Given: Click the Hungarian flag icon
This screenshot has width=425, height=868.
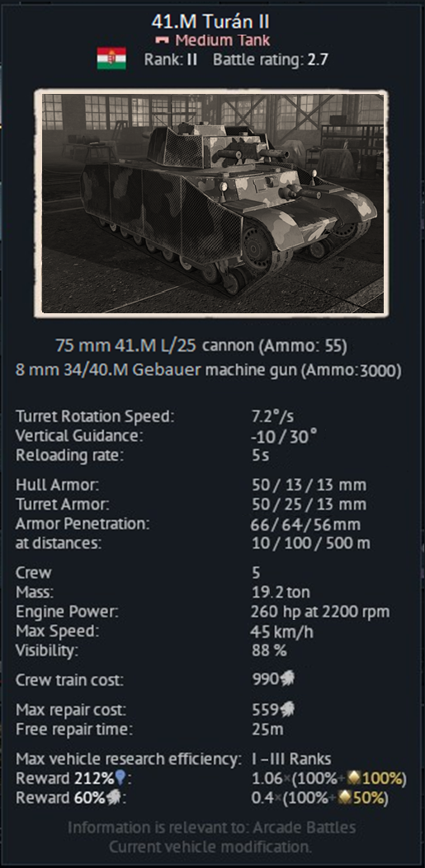Looking at the screenshot, I should pos(111,59).
